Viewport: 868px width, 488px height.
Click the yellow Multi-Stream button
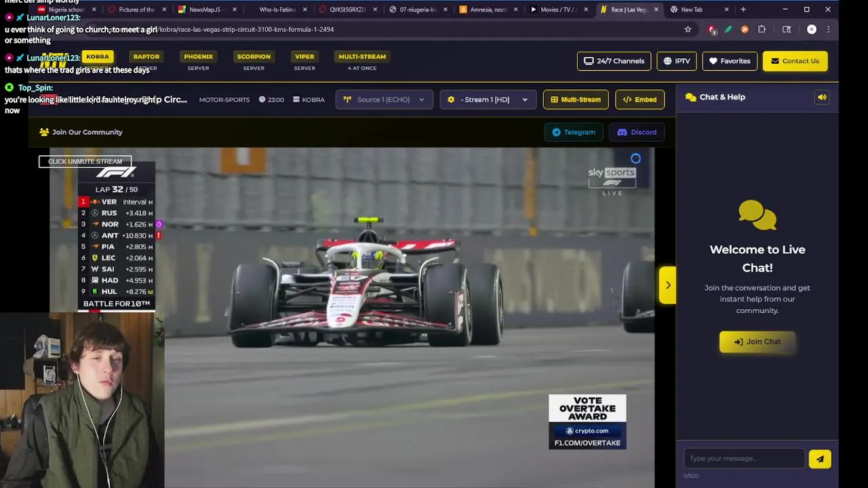coord(576,100)
